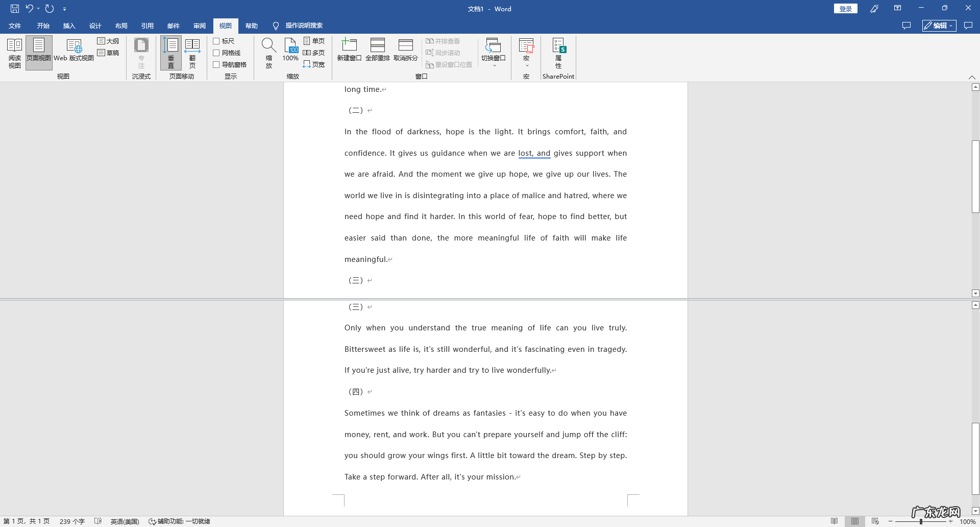This screenshot has height=527, width=980.
Task: Choose 多页 multiple-pages zoom
Action: coord(314,53)
